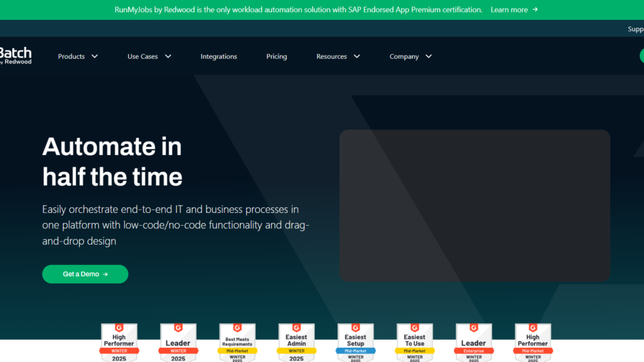The height and width of the screenshot is (362, 644).
Task: Click the Easiest Setup Mid-Market badge
Action: click(x=355, y=342)
